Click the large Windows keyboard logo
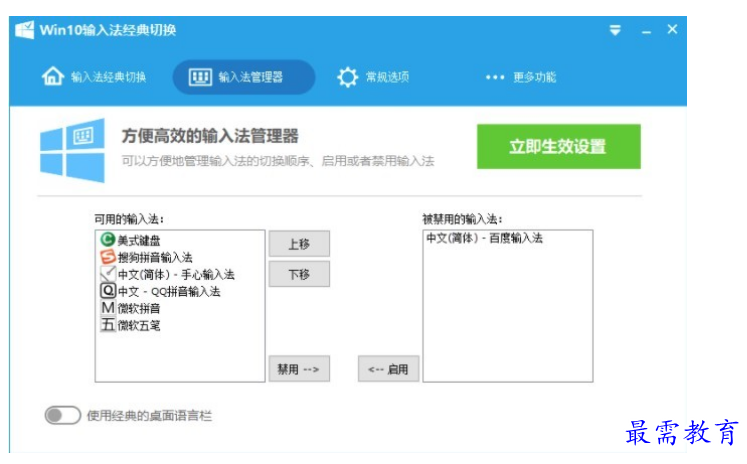Image resolution: width=747 pixels, height=464 pixels. click(72, 151)
